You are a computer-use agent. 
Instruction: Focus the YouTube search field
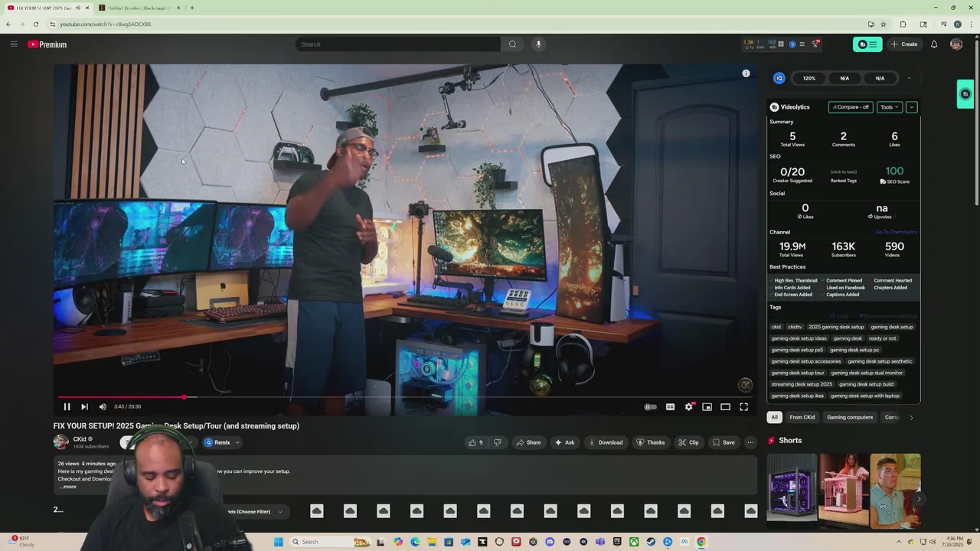(x=398, y=44)
